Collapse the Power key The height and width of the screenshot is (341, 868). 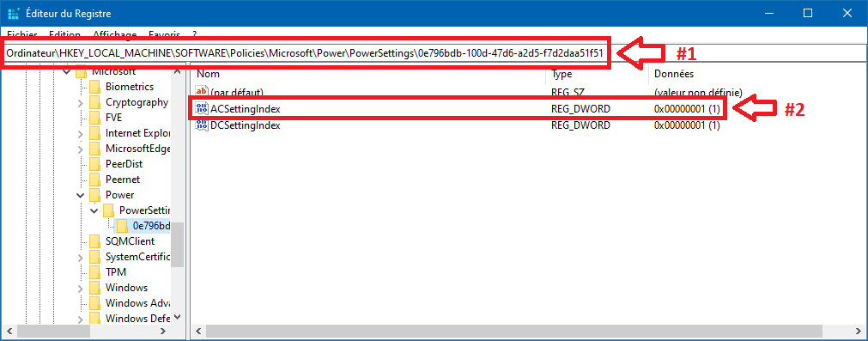(81, 196)
